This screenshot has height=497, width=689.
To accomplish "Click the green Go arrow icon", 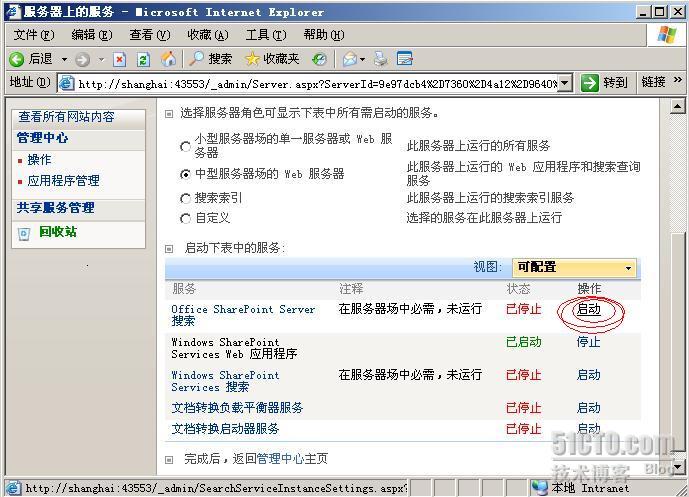I will point(589,83).
